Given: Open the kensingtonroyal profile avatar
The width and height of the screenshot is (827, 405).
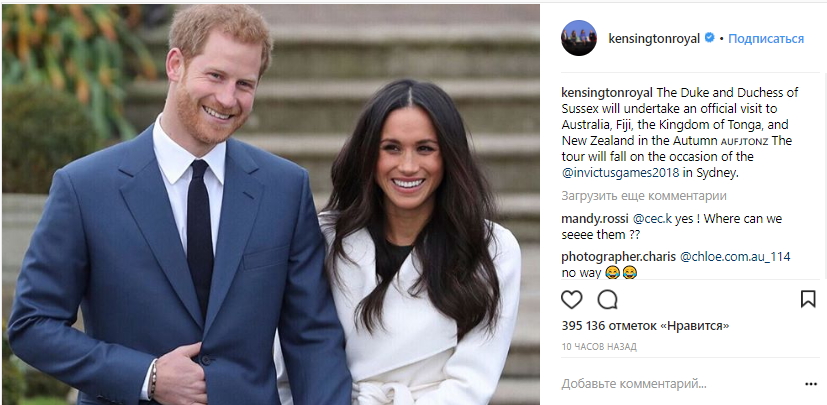Looking at the screenshot, I should pyautogui.click(x=579, y=38).
